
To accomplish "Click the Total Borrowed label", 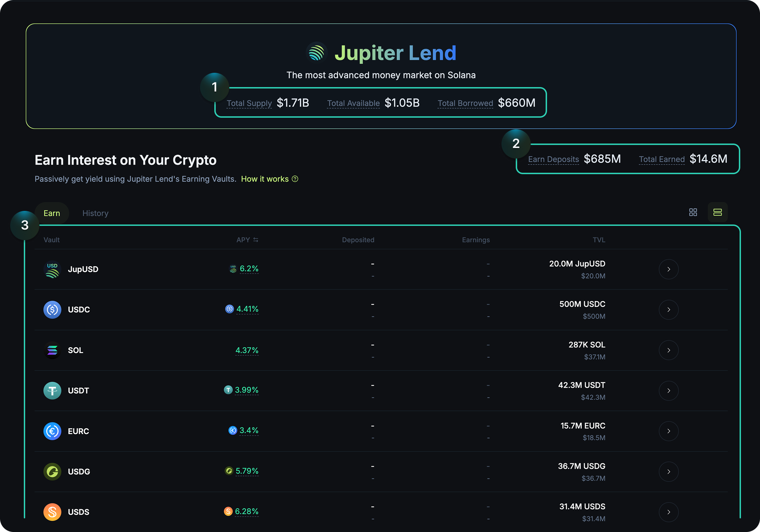I will [x=465, y=103].
